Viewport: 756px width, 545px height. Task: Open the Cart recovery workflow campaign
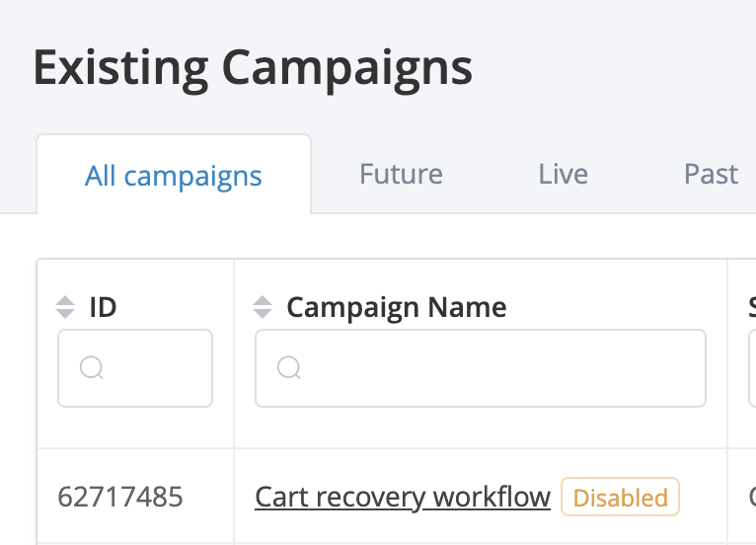click(x=403, y=497)
